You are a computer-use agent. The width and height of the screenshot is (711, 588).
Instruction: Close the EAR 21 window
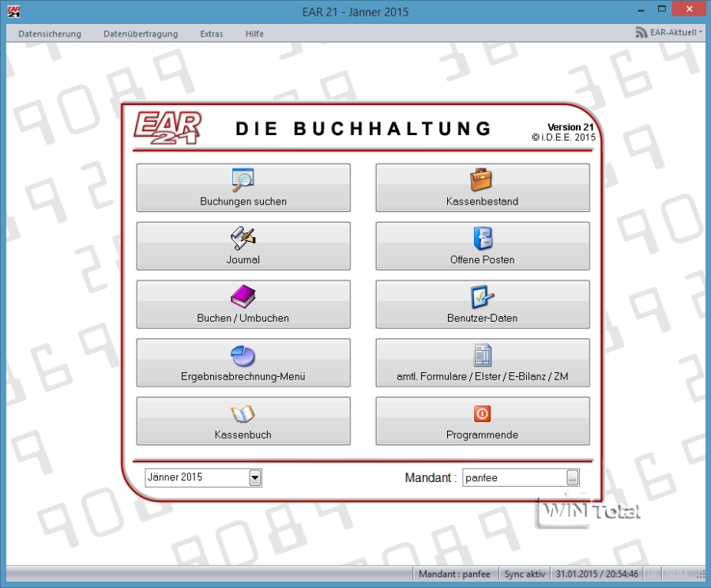click(689, 9)
